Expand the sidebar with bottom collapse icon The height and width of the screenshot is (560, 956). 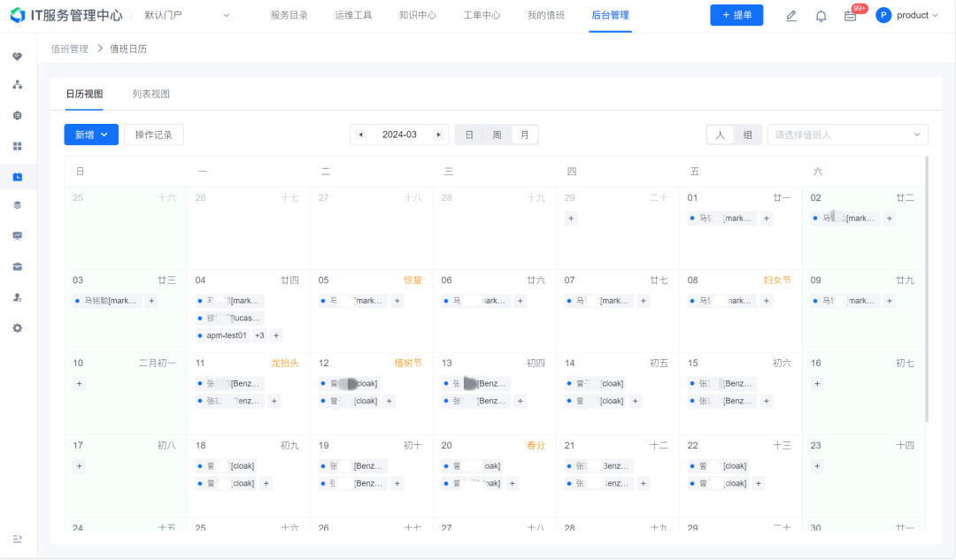tap(17, 539)
